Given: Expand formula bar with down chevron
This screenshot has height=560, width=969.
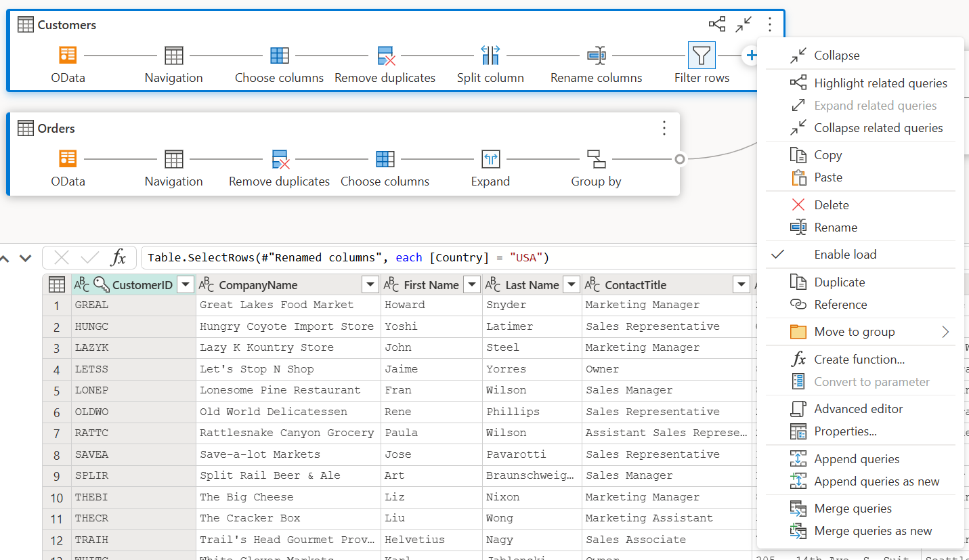Looking at the screenshot, I should tap(25, 258).
